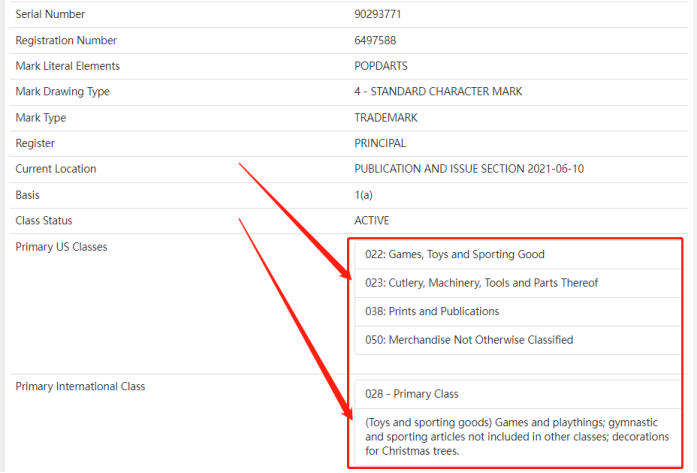The height and width of the screenshot is (473, 697).
Task: Select the Serial Number label
Action: (x=50, y=14)
